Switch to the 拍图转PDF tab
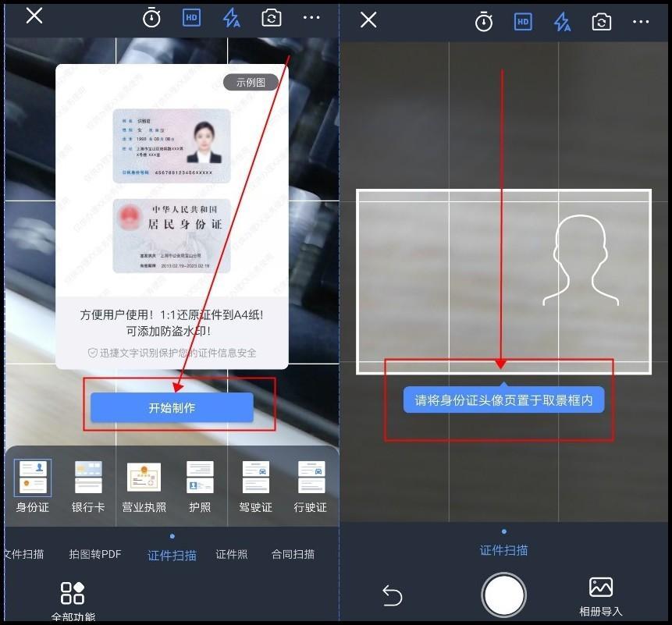The height and width of the screenshot is (625, 672). 95,555
